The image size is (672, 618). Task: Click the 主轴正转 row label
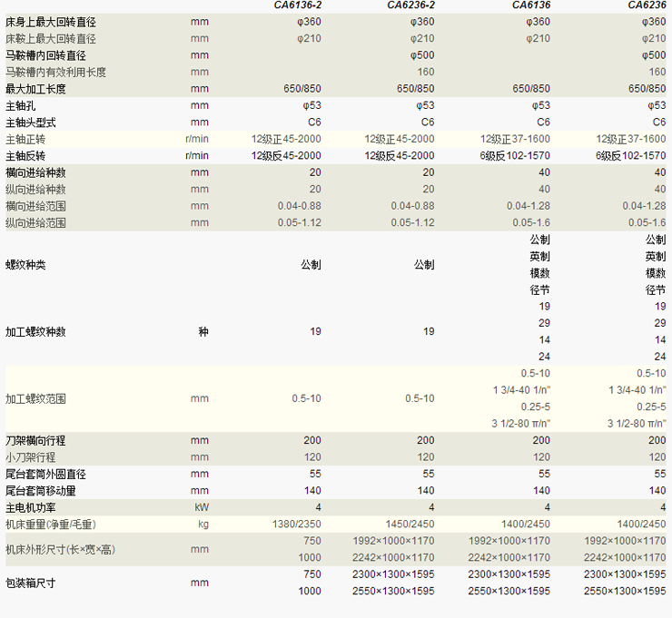[x=25, y=139]
